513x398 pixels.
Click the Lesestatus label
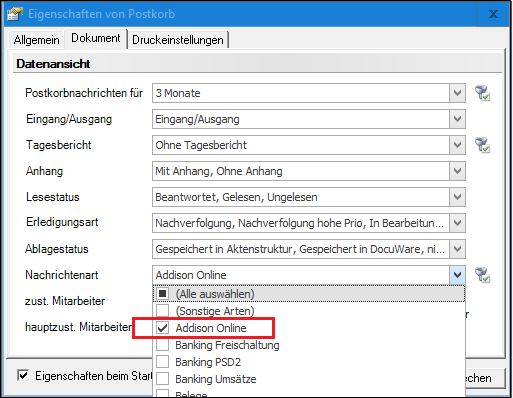[53, 197]
